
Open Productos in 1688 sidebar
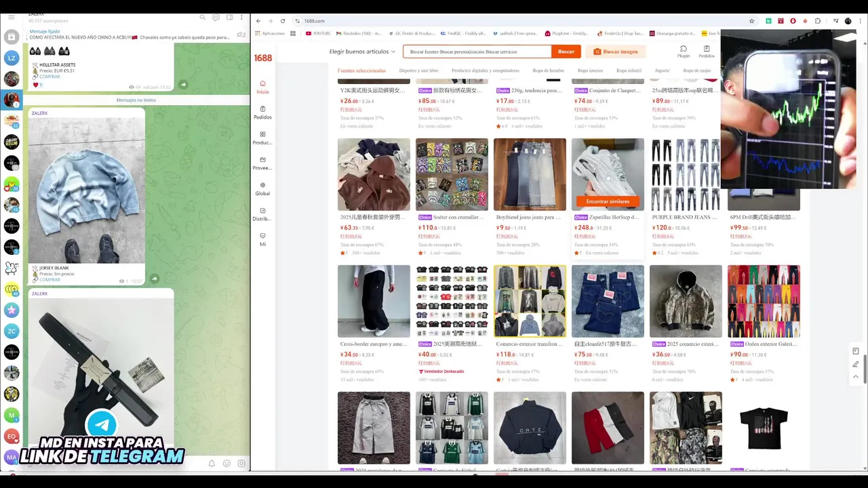point(262,138)
